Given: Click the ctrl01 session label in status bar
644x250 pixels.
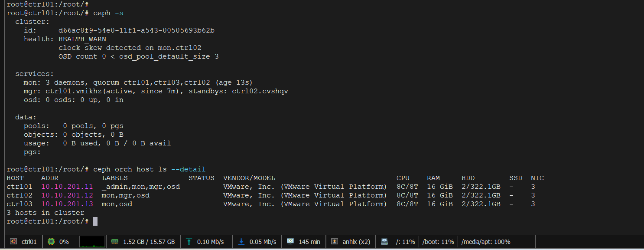Looking at the screenshot, I should (29, 242).
